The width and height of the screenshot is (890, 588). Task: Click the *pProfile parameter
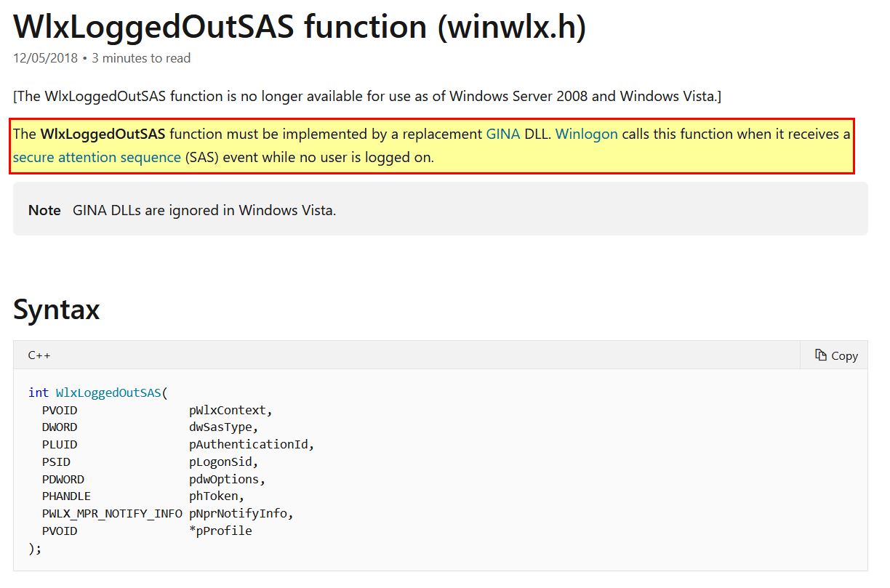[220, 531]
